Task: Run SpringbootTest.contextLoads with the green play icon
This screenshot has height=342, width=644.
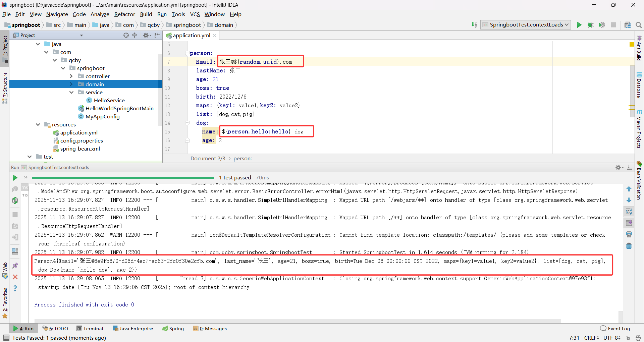Action: [x=579, y=25]
